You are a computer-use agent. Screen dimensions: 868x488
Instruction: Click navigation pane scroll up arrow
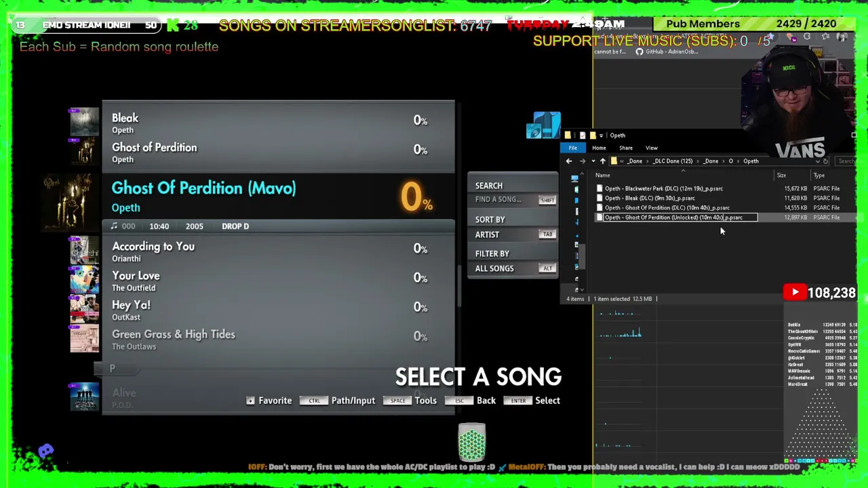point(582,175)
